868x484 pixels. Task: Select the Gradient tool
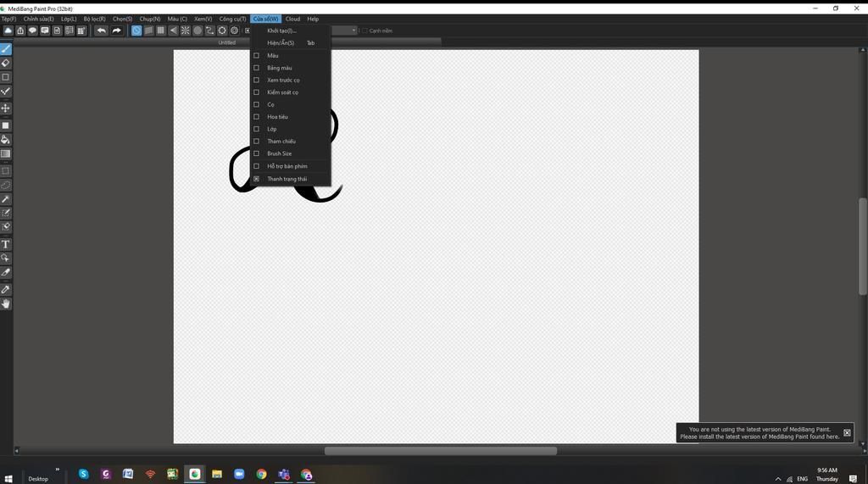6,153
